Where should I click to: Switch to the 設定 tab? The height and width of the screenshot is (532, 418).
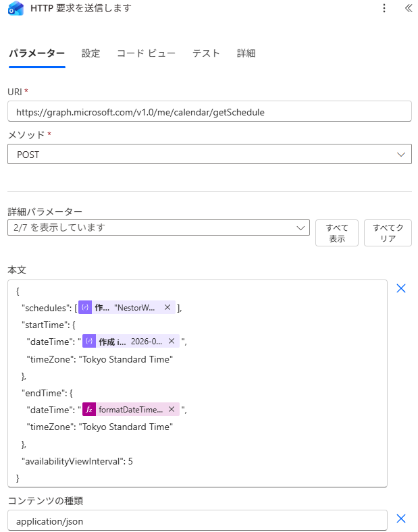point(90,53)
